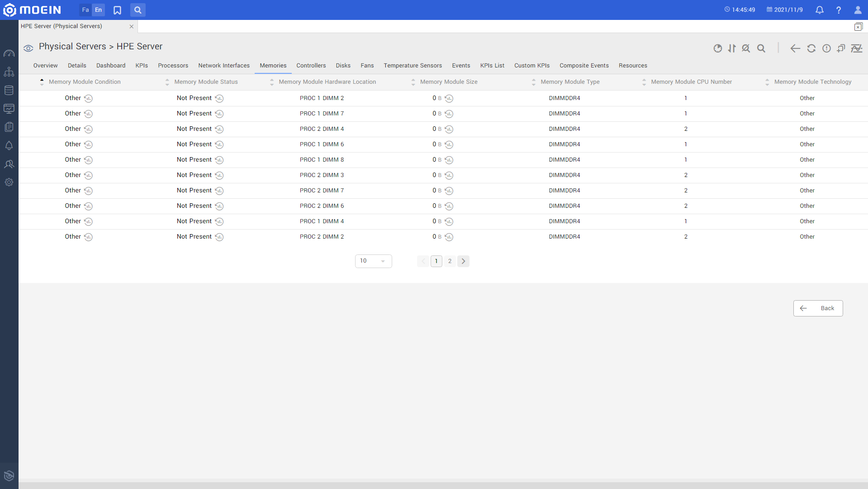Click the PROC 2 DIMM 6 location cell

coord(322,206)
